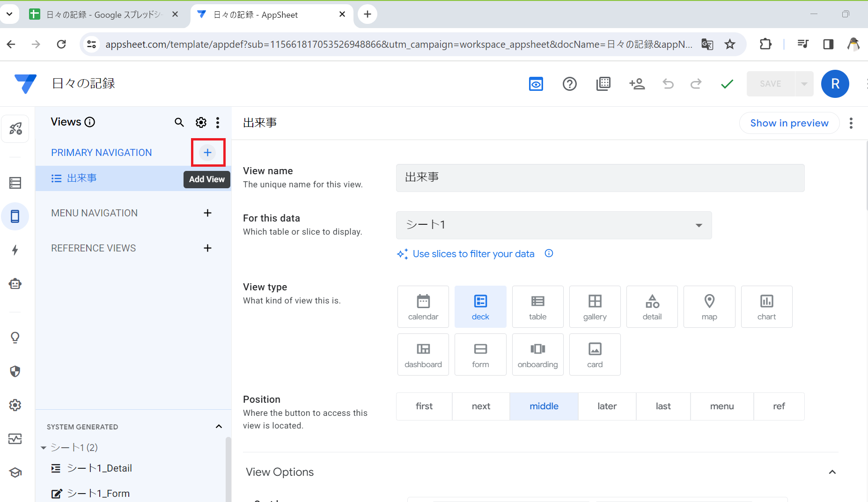Select the chart view type

point(767,307)
